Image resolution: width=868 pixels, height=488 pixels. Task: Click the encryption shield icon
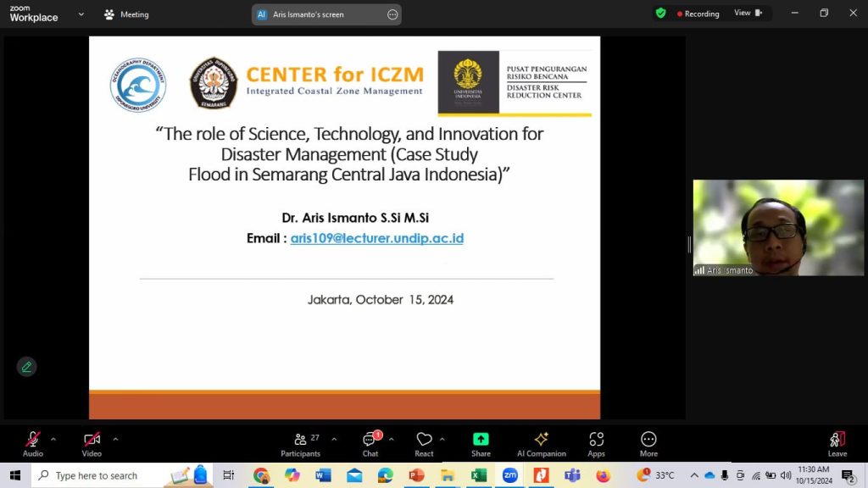point(660,14)
